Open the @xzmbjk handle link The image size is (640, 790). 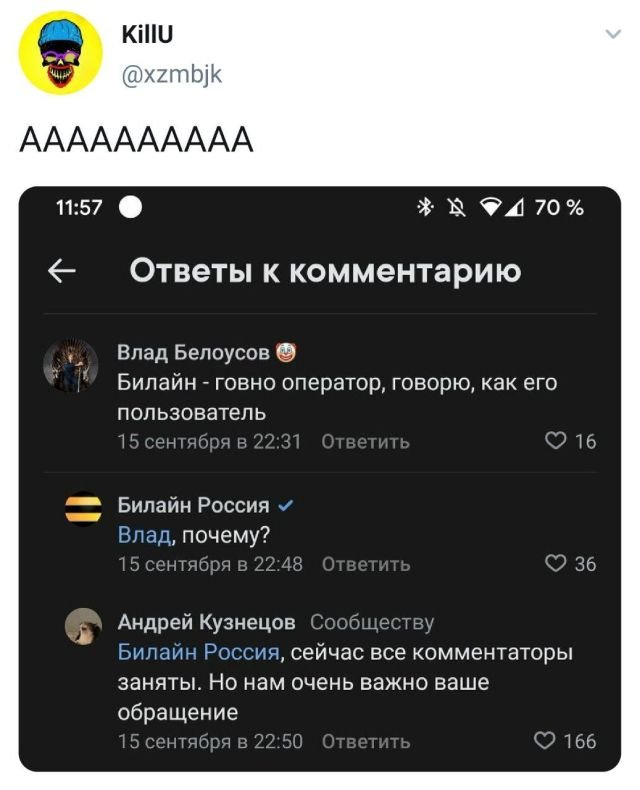[x=170, y=72]
